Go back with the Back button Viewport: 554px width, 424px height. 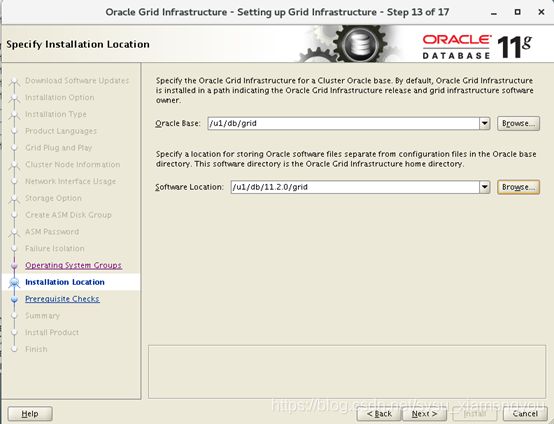[379, 414]
